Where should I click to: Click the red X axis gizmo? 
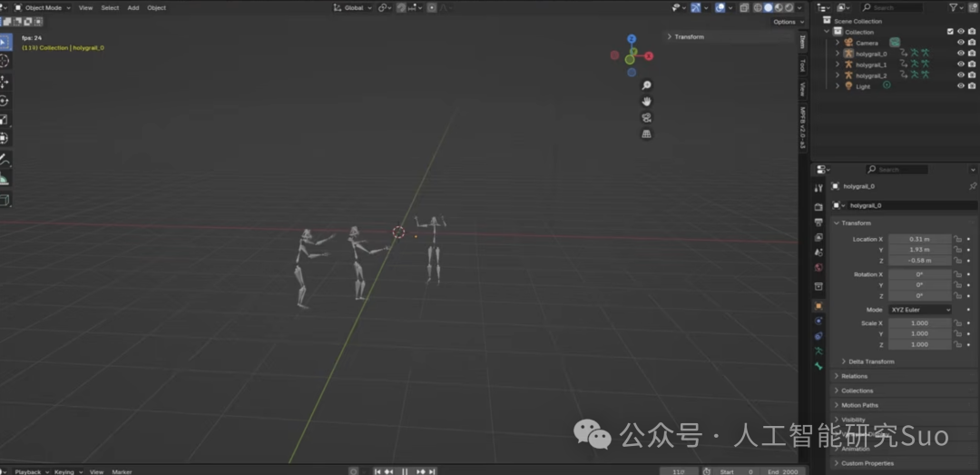coord(649,56)
